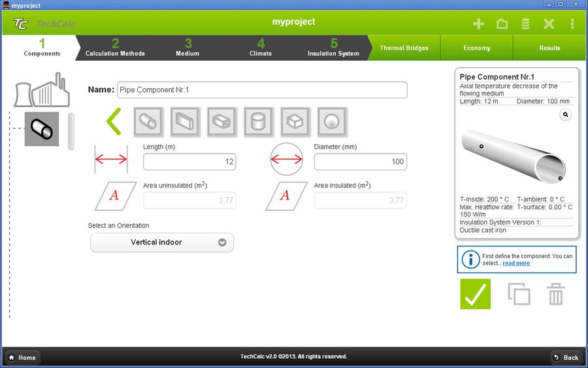This screenshot has height=368, width=588.
Task: Open project folder icon in header
Action: pyautogui.click(x=502, y=24)
